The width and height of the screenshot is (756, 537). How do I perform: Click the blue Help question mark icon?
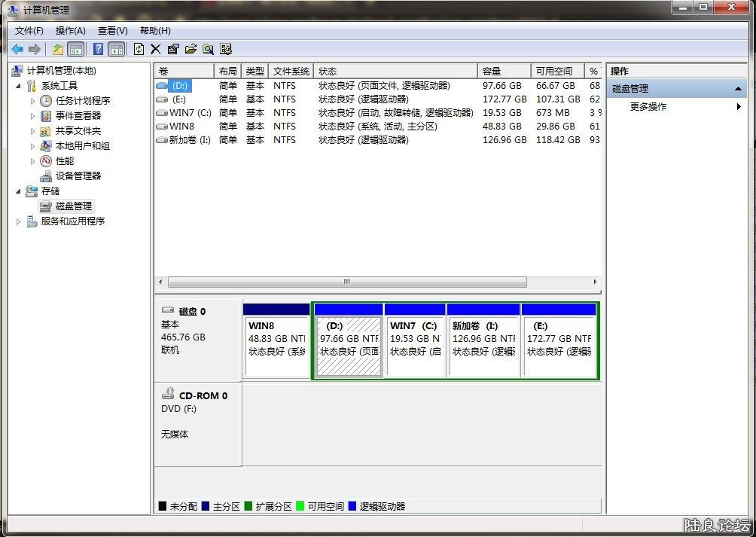click(98, 49)
